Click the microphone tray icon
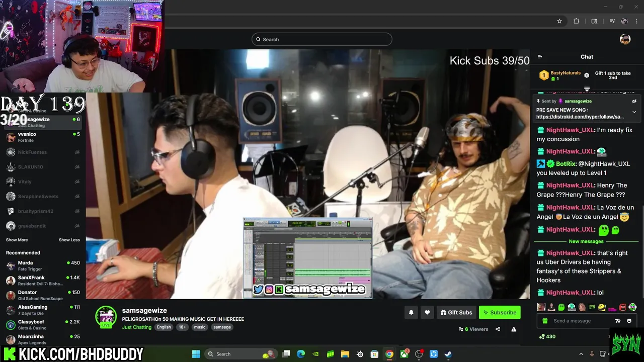Screen dimensions: 644x362 [x=592, y=354]
